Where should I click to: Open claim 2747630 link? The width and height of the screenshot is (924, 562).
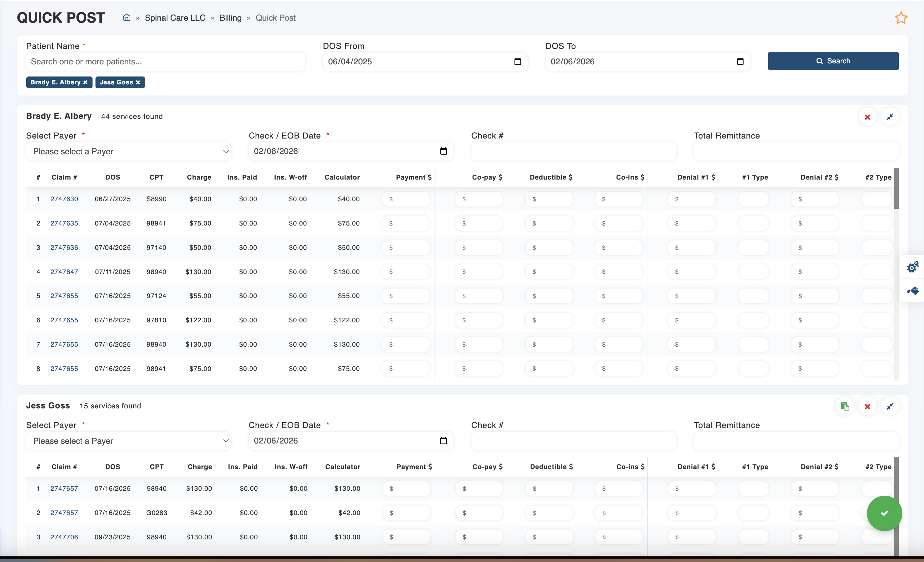[x=64, y=199]
